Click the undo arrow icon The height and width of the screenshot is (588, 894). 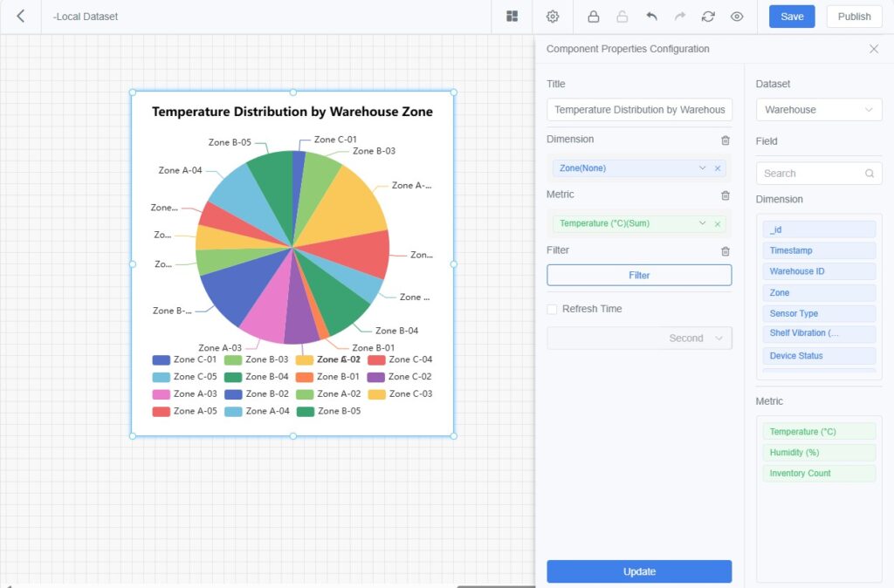click(x=651, y=17)
